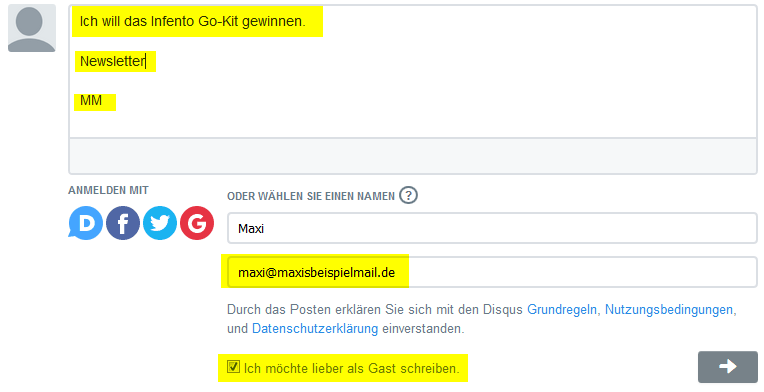
Task: Open the Nutzungsbedingungen link
Action: click(668, 310)
